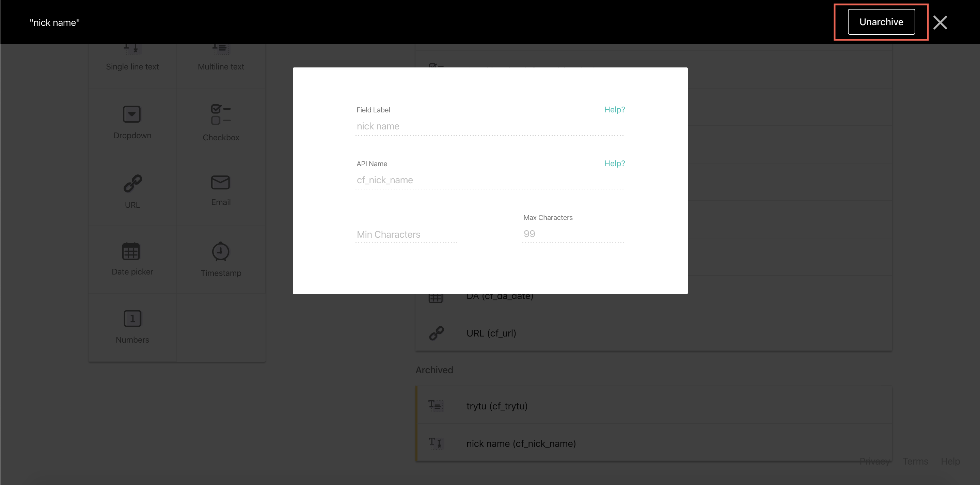Click the API Name input field

pyautogui.click(x=489, y=180)
